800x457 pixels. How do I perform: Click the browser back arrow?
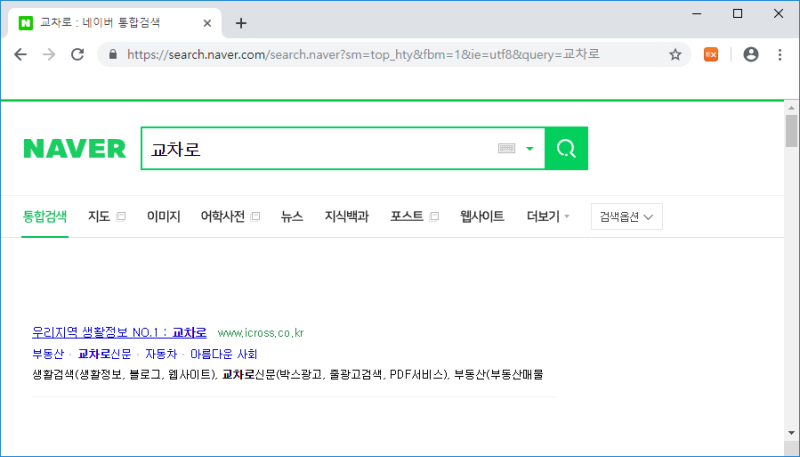pyautogui.click(x=20, y=55)
